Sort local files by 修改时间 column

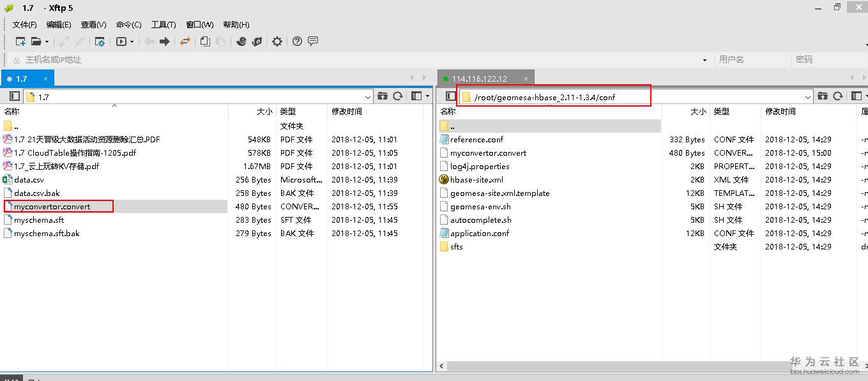click(347, 111)
